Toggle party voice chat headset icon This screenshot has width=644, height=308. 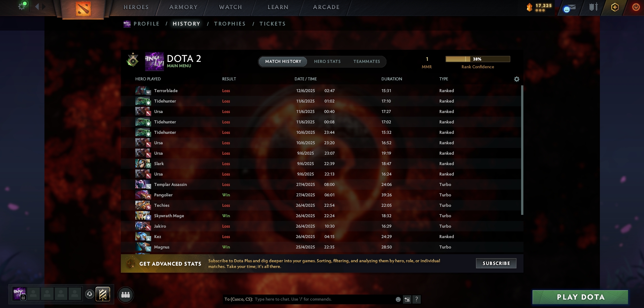[x=90, y=294]
